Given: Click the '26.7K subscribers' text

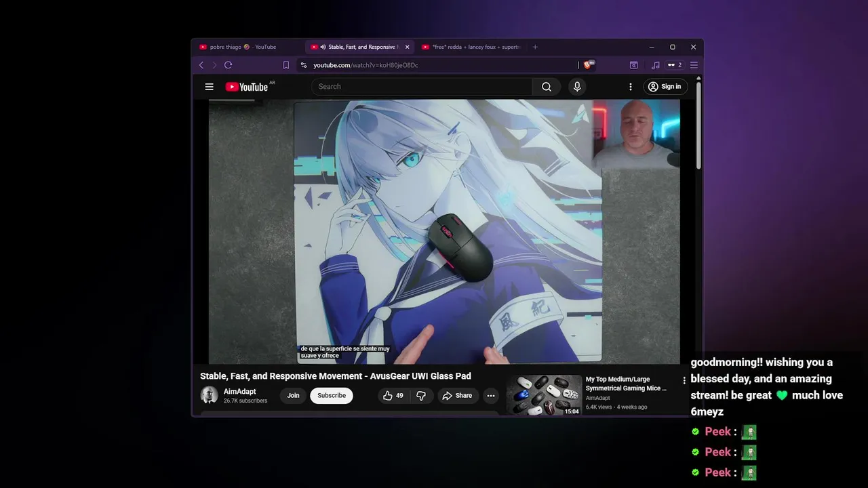Looking at the screenshot, I should [x=245, y=401].
